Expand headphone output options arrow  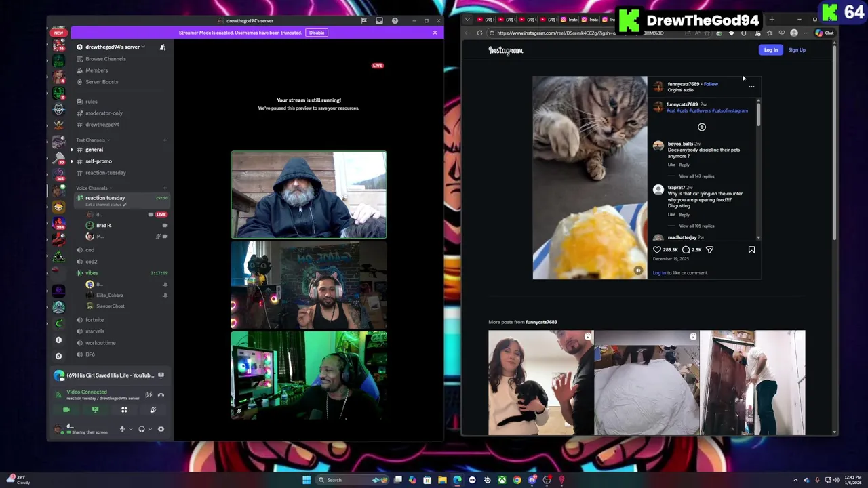click(150, 429)
